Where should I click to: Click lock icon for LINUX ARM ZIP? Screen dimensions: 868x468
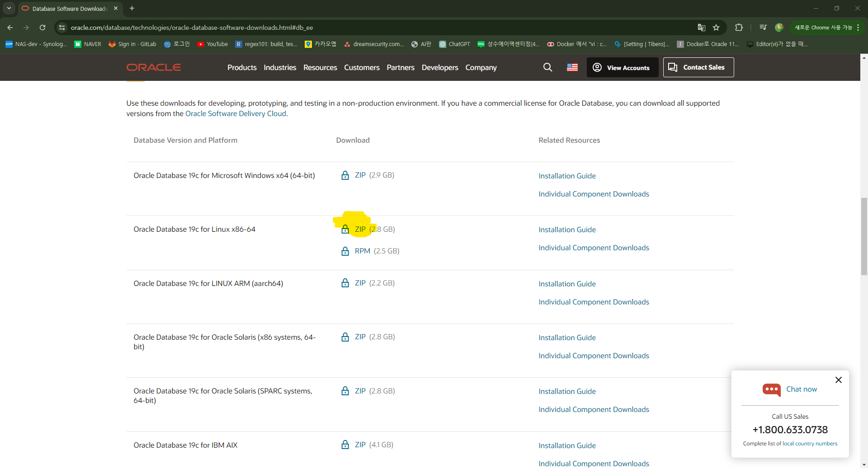click(345, 283)
